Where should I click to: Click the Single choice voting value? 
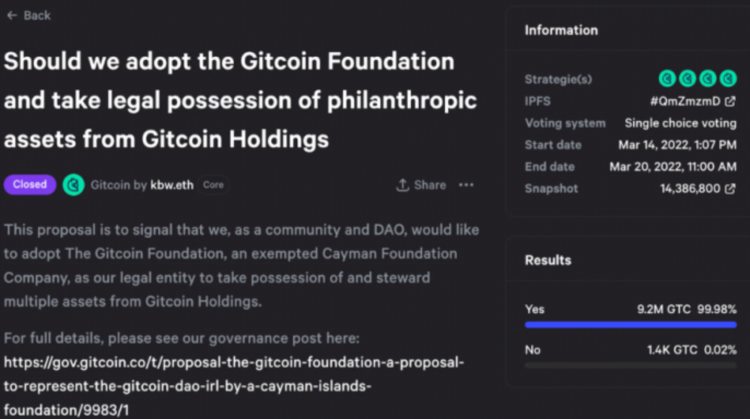click(680, 123)
